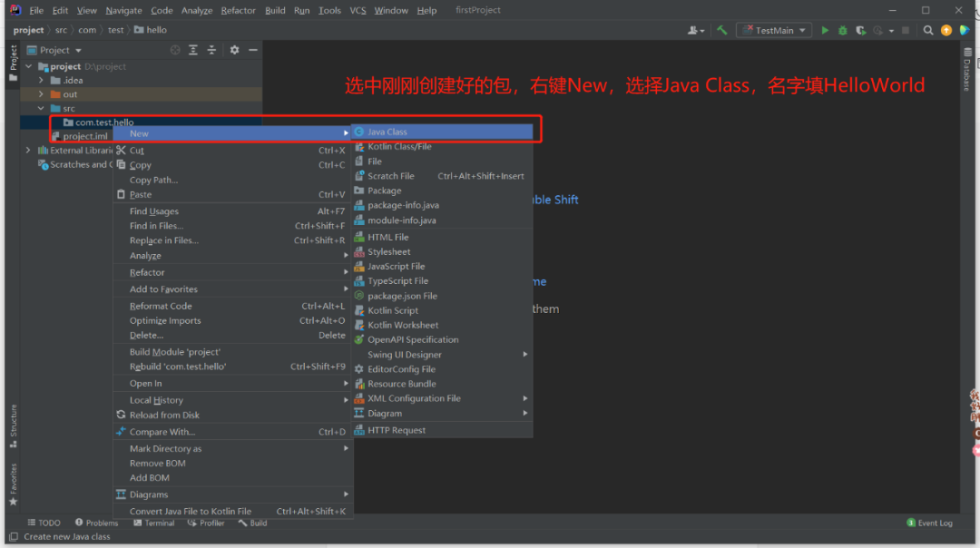Expand Swing UI Designer submenu
The width and height of the screenshot is (980, 548).
pyautogui.click(x=443, y=354)
